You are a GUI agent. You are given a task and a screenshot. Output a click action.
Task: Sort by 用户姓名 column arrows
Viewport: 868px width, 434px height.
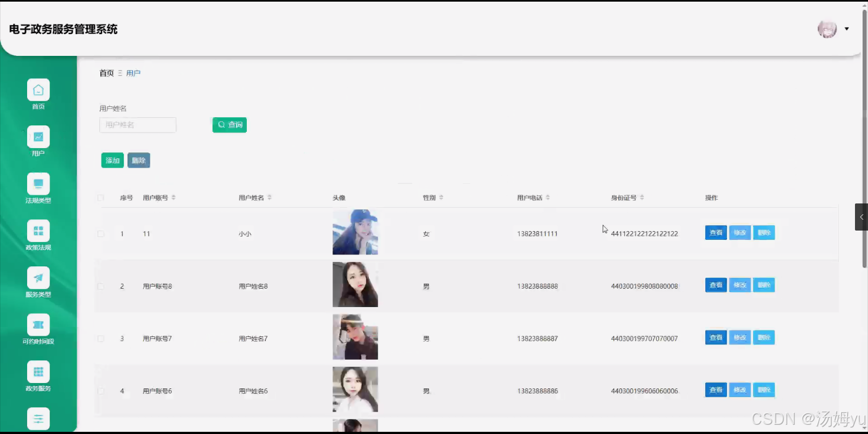tap(270, 197)
